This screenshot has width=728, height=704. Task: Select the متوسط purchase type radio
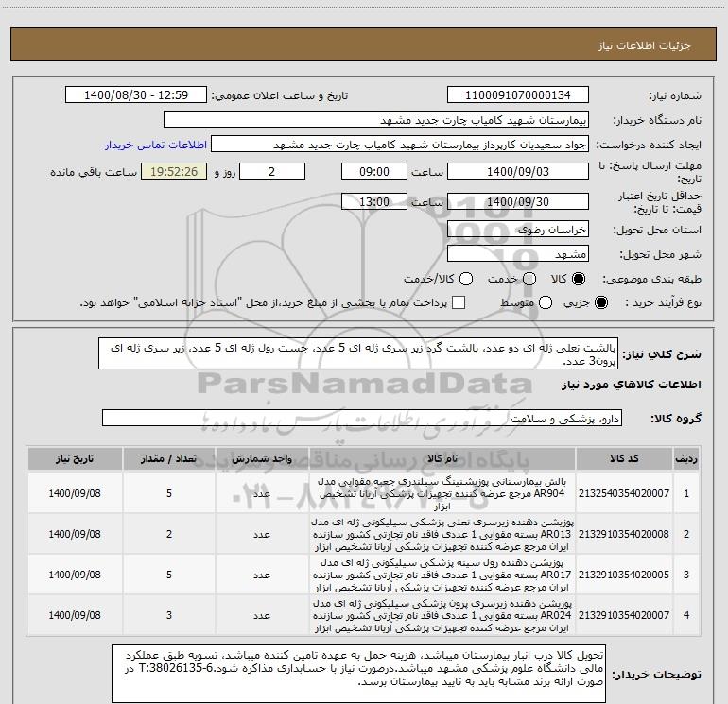[546, 302]
